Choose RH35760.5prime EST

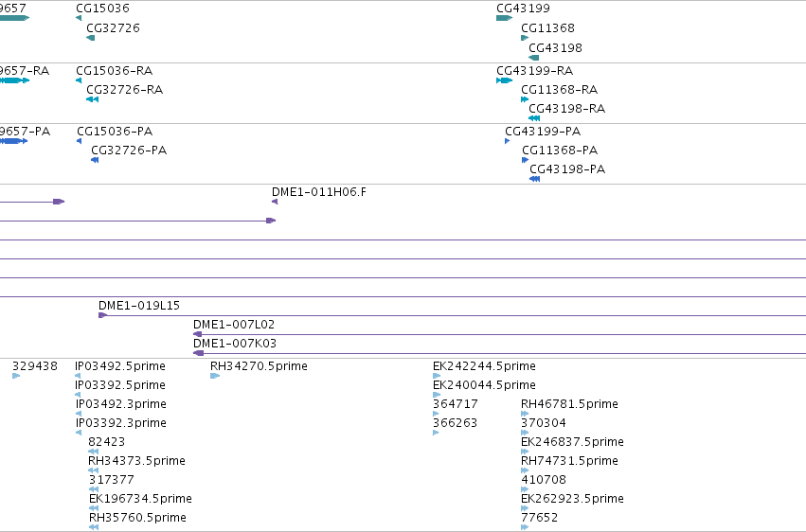(137, 517)
